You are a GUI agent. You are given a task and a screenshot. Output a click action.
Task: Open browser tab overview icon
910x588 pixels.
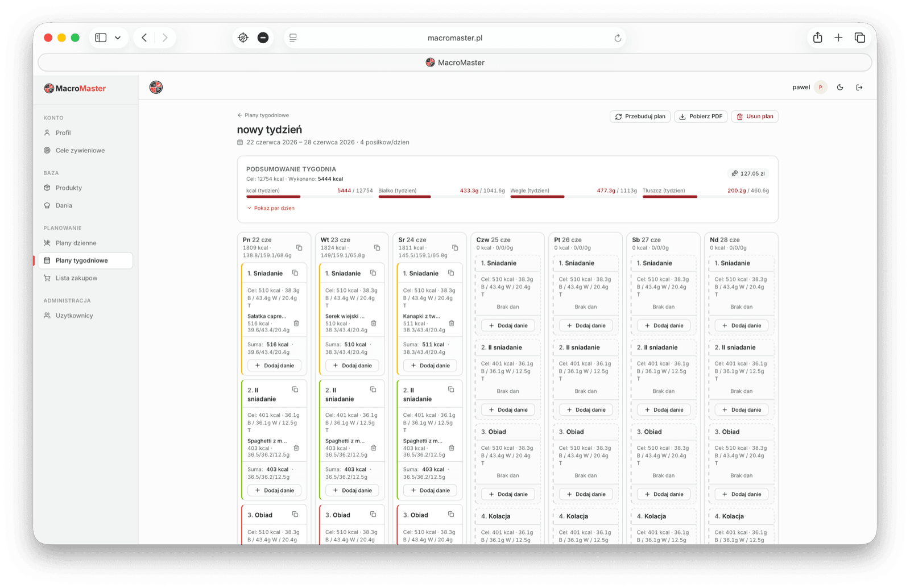(859, 38)
